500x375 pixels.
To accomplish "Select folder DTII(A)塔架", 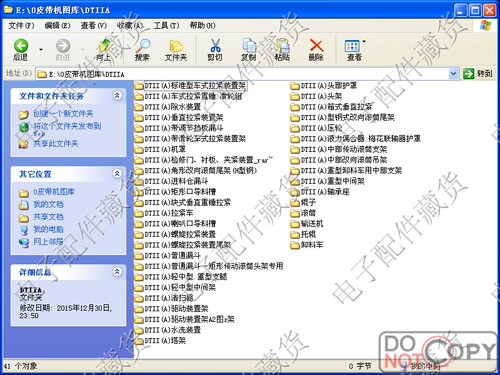I will tap(160, 341).
